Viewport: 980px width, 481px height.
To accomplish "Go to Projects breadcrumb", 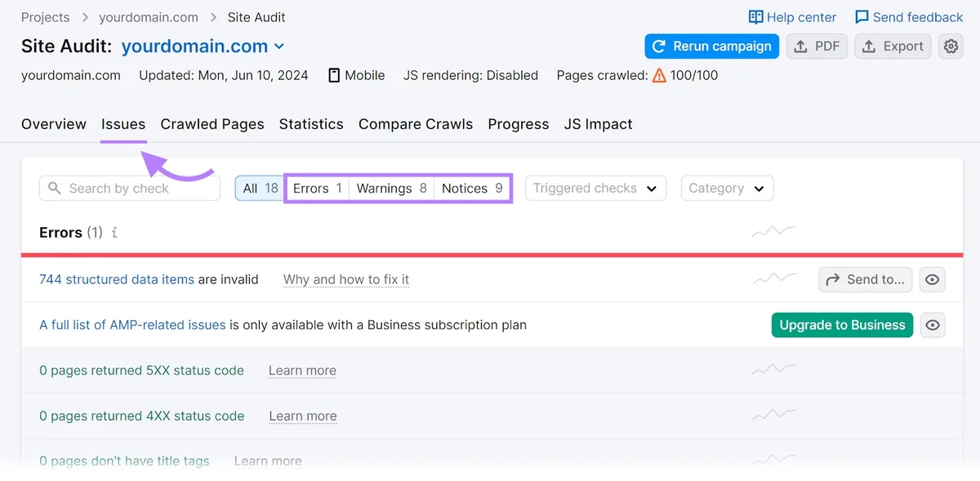I will click(45, 17).
